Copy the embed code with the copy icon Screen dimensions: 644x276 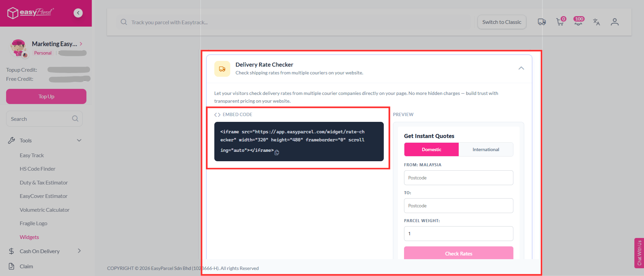pos(277,152)
